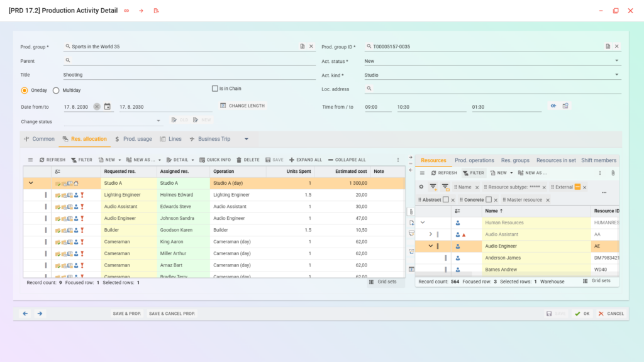Open the date picker calendar icon
The width and height of the screenshot is (644, 362).
coord(108,107)
